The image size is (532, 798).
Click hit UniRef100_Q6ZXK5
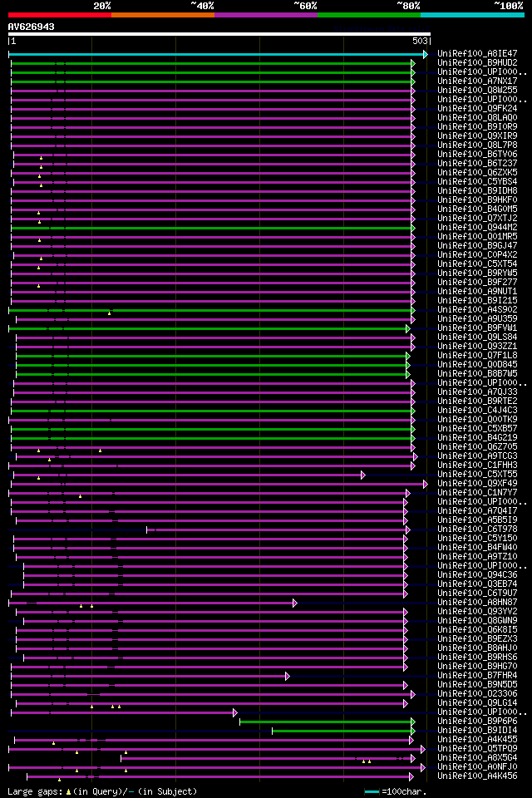(x=477, y=173)
